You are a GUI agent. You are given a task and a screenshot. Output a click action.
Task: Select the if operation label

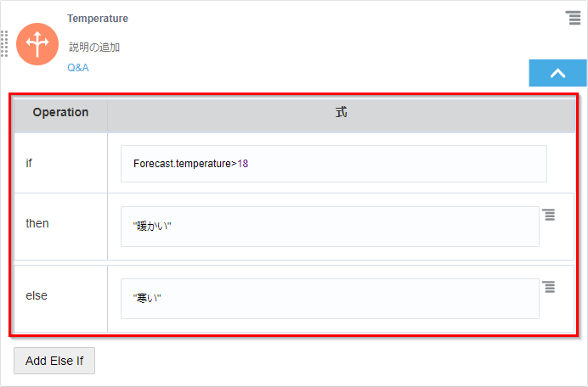pos(29,164)
